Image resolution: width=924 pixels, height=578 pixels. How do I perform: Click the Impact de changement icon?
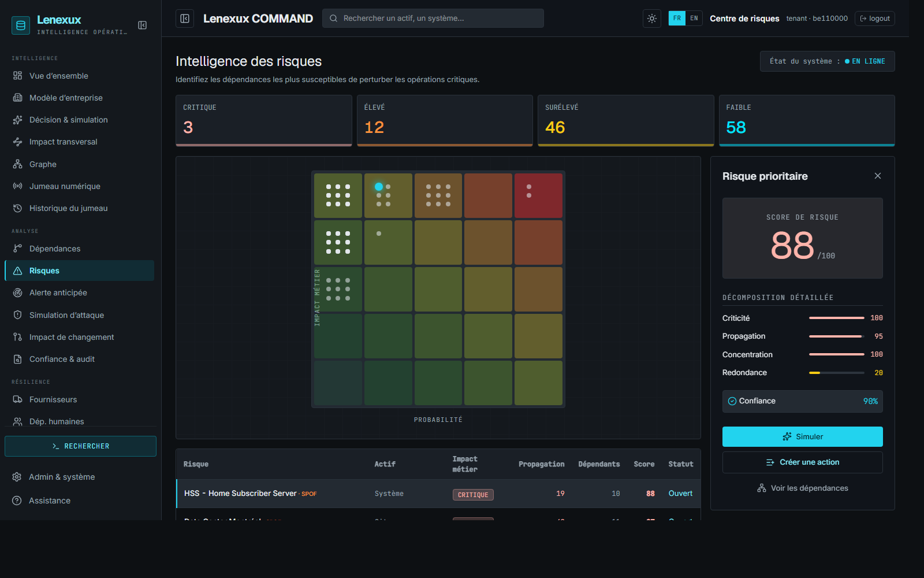[17, 337]
